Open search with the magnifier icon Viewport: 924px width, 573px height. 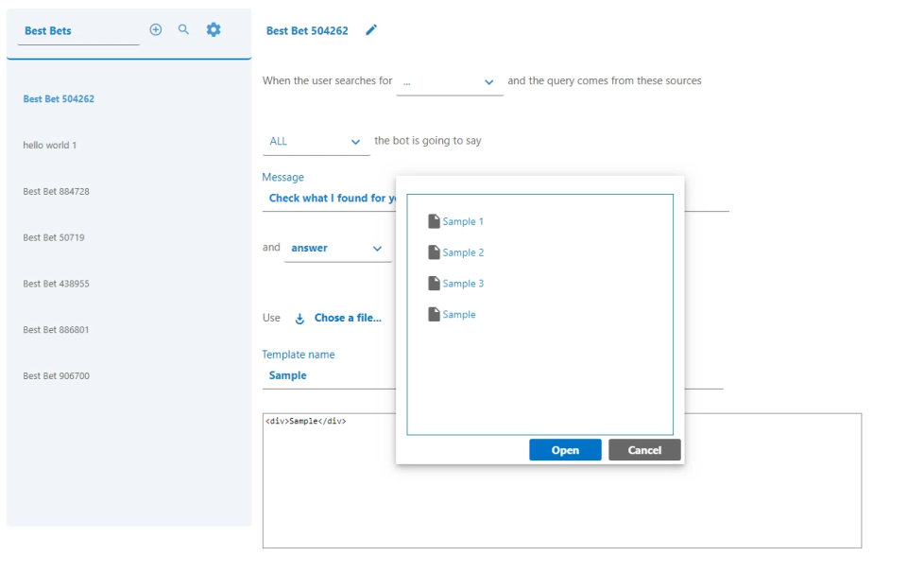pyautogui.click(x=184, y=30)
